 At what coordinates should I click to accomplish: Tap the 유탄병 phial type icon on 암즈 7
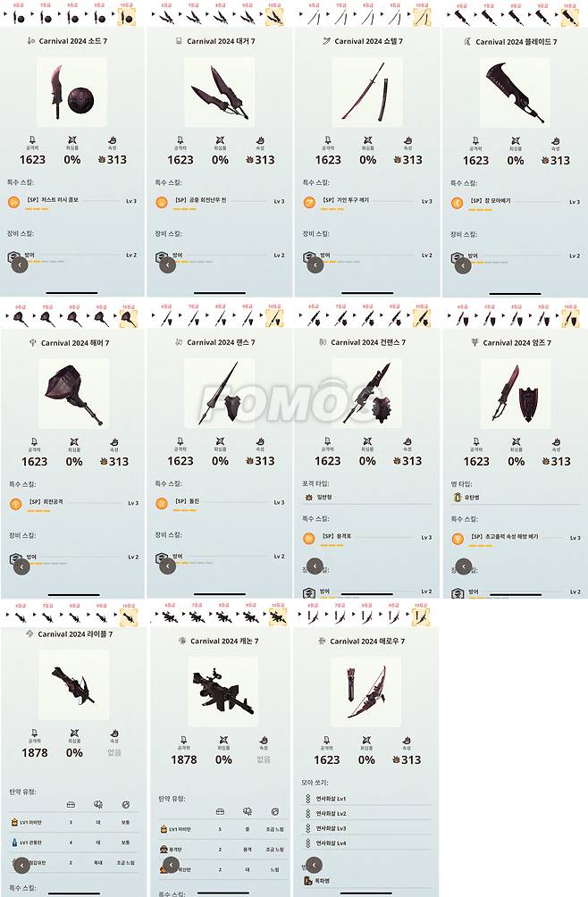coord(457,498)
